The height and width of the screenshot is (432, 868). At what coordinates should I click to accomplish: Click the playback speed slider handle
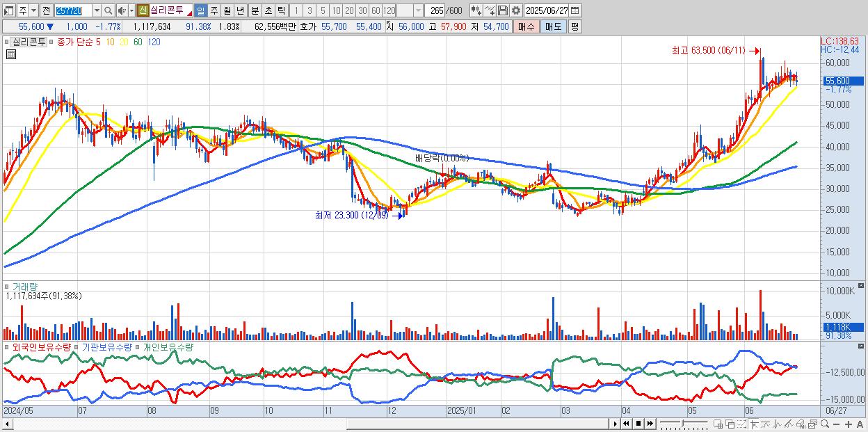682,423
